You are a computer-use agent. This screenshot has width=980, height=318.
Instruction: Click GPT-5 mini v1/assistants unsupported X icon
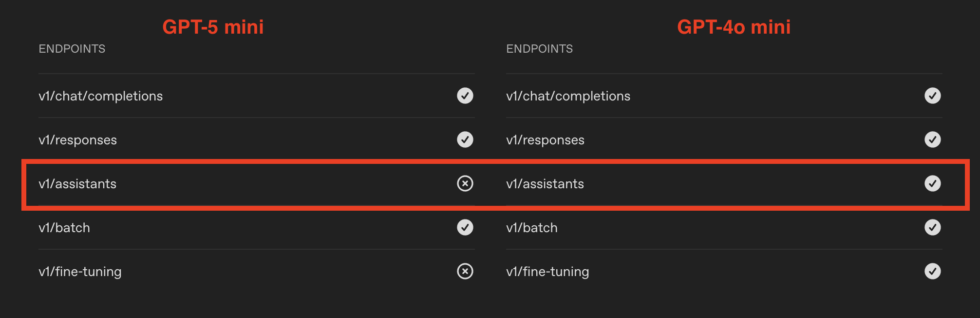(465, 183)
